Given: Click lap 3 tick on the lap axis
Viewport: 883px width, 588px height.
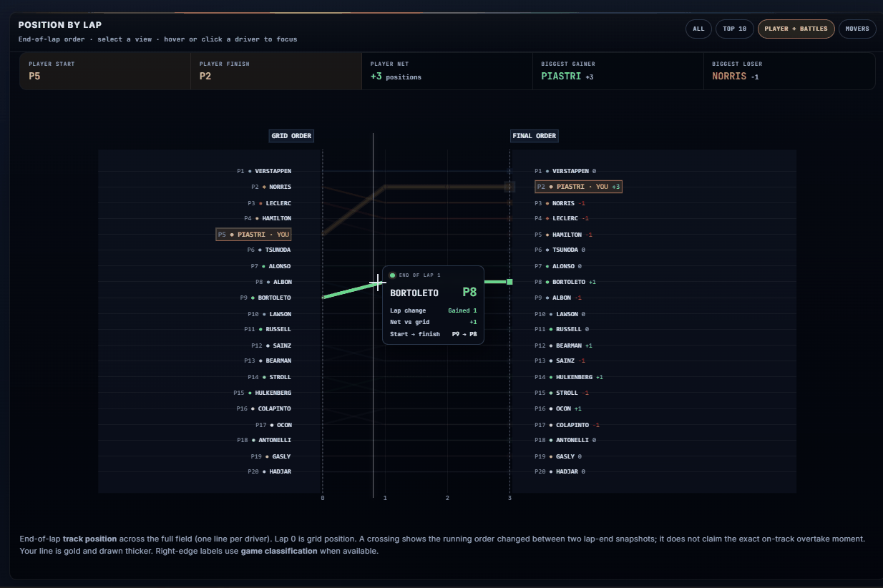Looking at the screenshot, I should (510, 498).
